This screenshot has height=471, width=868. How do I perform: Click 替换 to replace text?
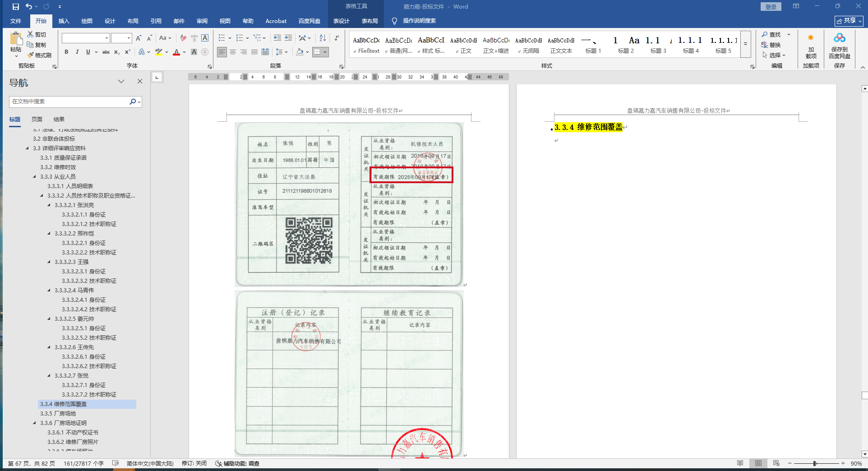pos(771,45)
